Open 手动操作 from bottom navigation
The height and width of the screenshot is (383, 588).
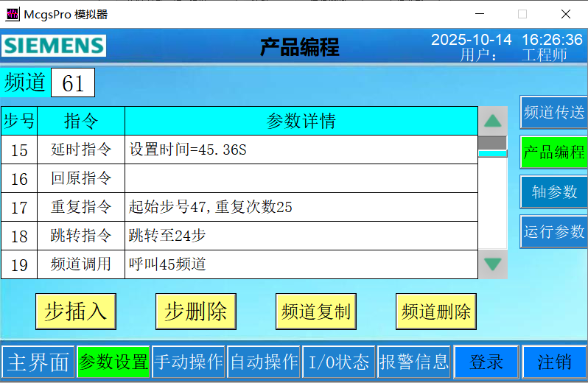tap(189, 362)
